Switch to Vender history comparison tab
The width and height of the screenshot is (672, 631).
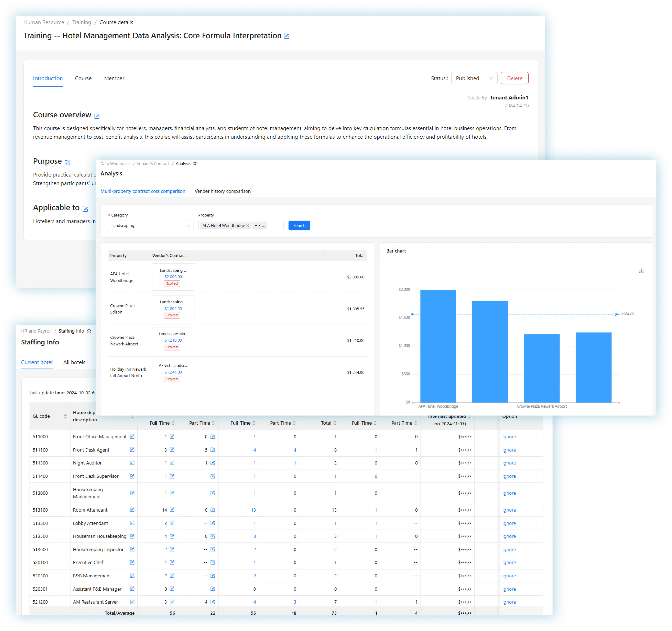[x=222, y=191]
